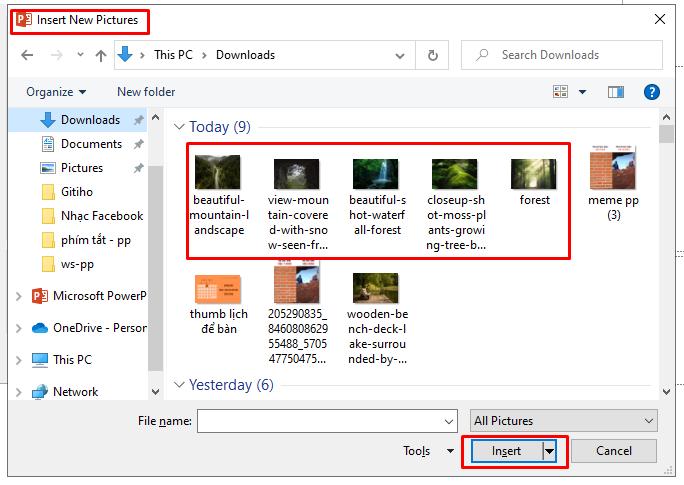Click the Back navigation arrow
684x485 pixels.
point(27,55)
